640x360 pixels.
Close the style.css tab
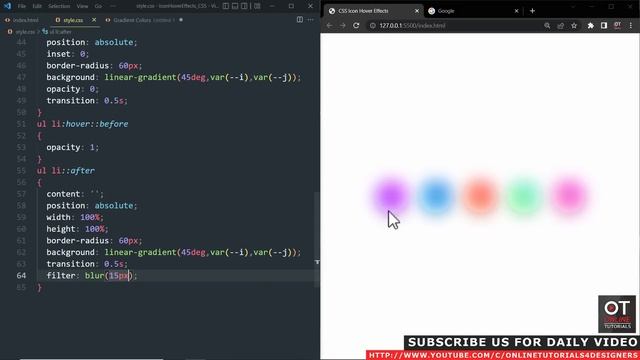(x=94, y=20)
